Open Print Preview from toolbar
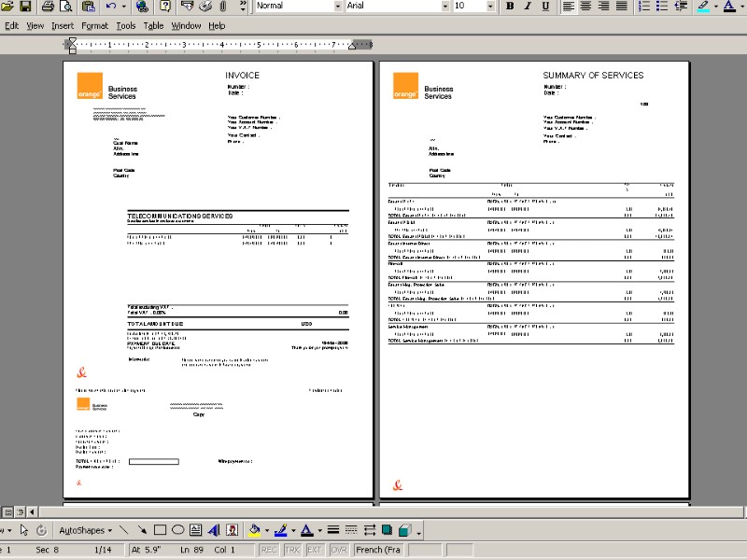 tap(65, 7)
